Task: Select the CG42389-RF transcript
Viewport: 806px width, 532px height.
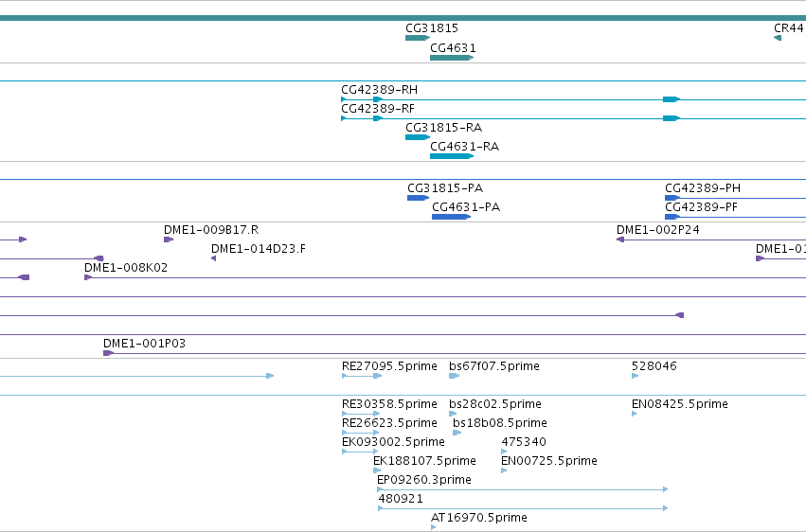Action: [573, 118]
